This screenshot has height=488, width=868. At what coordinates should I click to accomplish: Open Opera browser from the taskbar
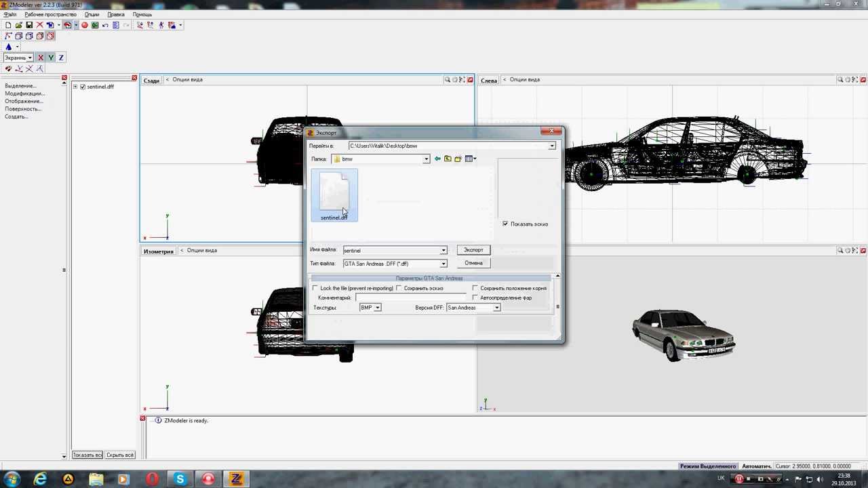click(x=152, y=479)
